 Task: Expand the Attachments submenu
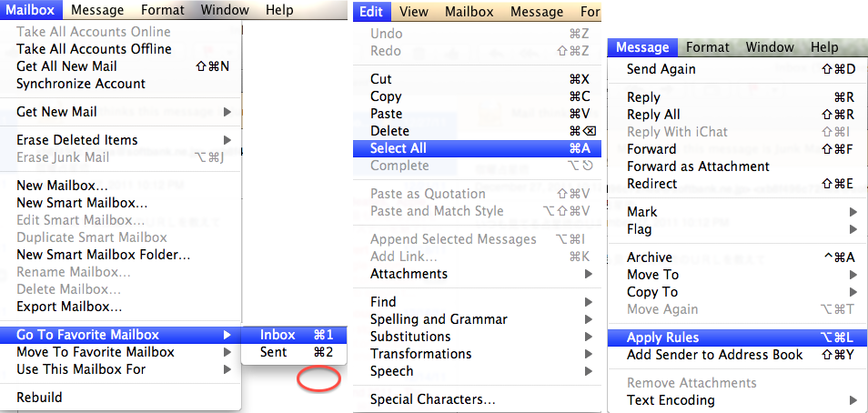pos(477,274)
